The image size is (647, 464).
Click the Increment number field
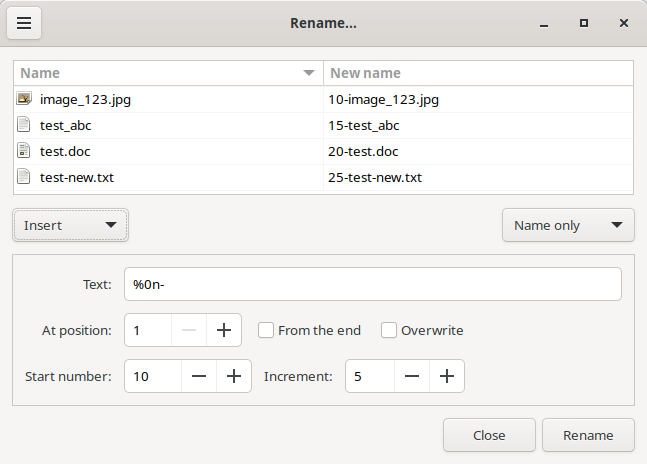point(370,376)
